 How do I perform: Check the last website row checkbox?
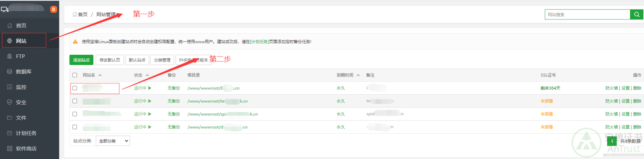tap(75, 127)
